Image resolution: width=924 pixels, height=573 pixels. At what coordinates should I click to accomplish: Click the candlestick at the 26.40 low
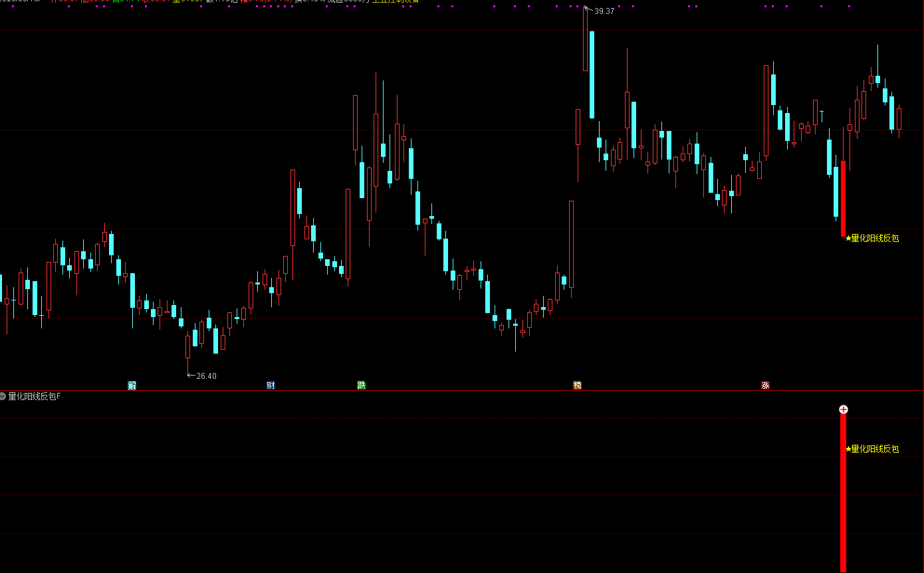187,347
